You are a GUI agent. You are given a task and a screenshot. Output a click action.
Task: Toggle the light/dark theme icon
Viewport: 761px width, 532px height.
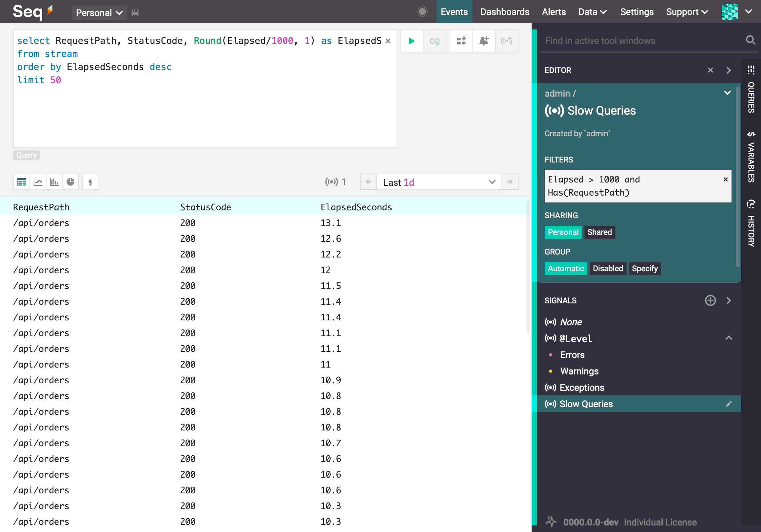[x=422, y=11]
